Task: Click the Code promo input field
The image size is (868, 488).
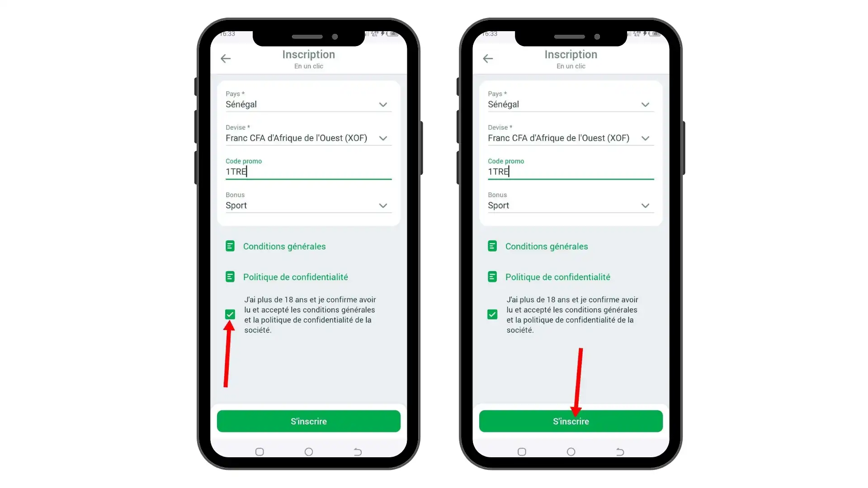Action: click(308, 172)
